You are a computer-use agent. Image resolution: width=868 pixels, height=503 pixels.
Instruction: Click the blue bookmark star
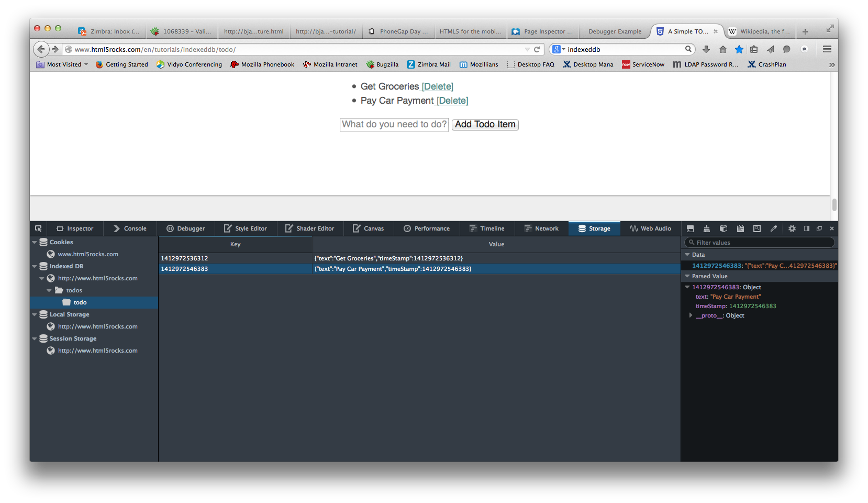739,49
